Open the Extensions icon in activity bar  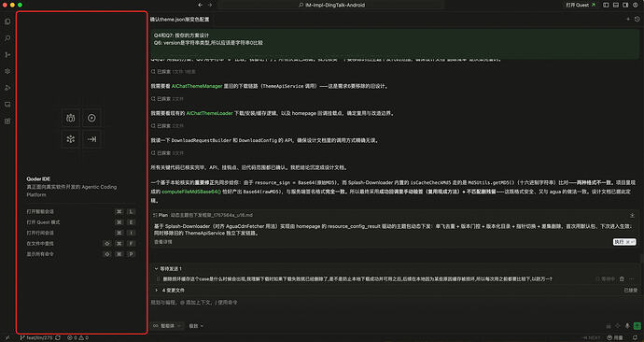point(7,121)
